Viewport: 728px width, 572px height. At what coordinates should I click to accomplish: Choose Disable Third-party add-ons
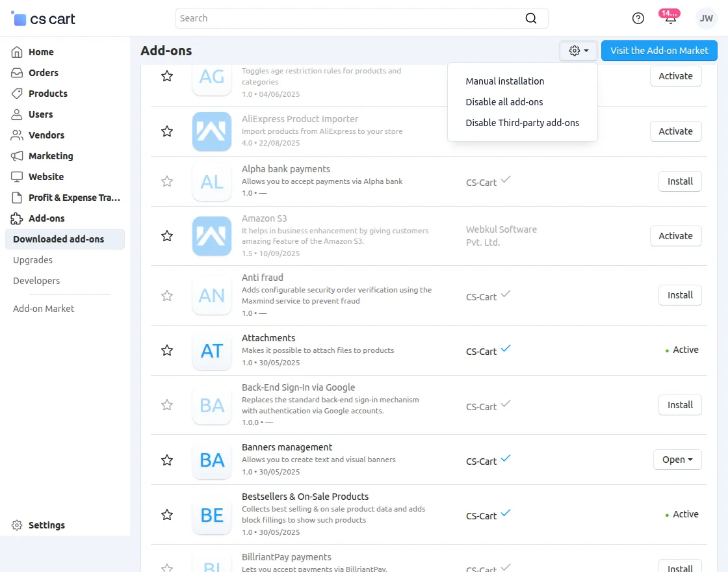(x=522, y=123)
